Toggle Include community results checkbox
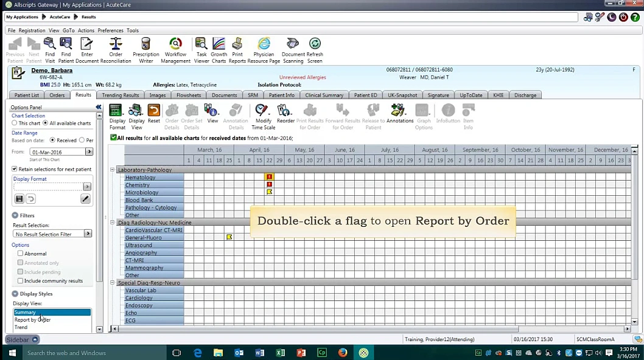 tap(21, 281)
